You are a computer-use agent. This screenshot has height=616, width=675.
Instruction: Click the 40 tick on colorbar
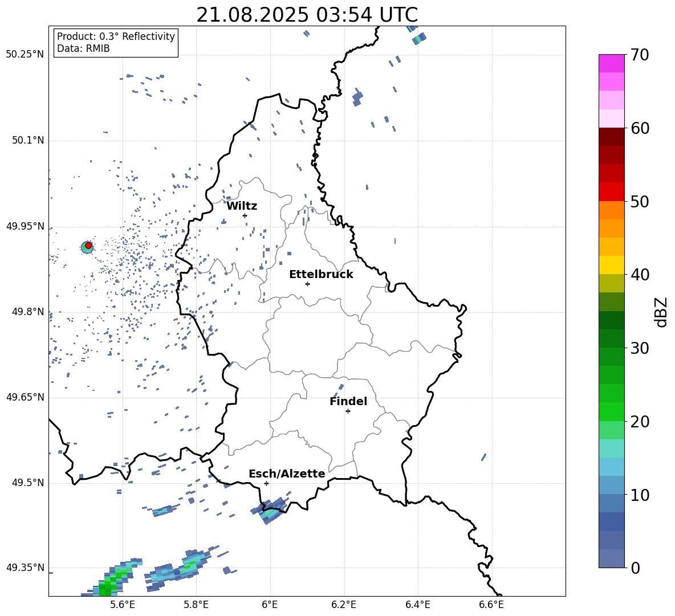pos(640,275)
